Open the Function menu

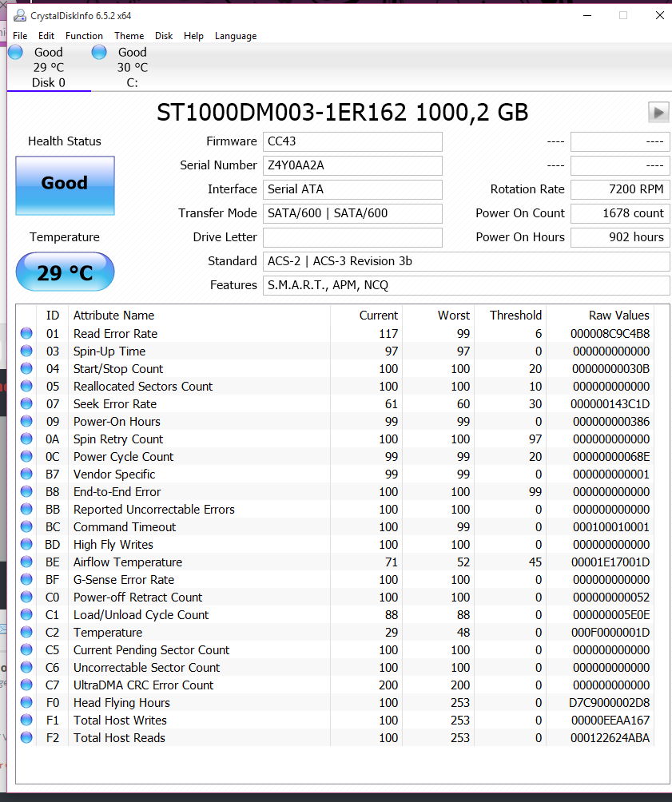pos(84,36)
